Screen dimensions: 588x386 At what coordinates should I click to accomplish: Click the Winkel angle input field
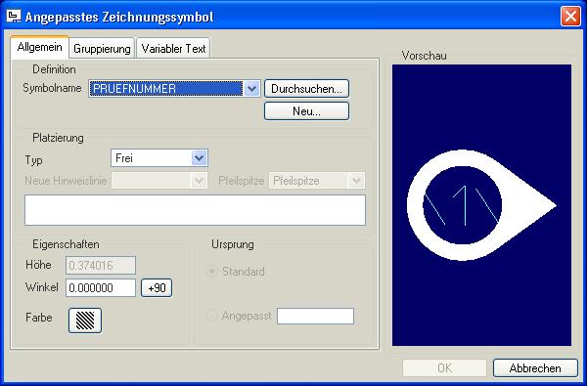(101, 288)
